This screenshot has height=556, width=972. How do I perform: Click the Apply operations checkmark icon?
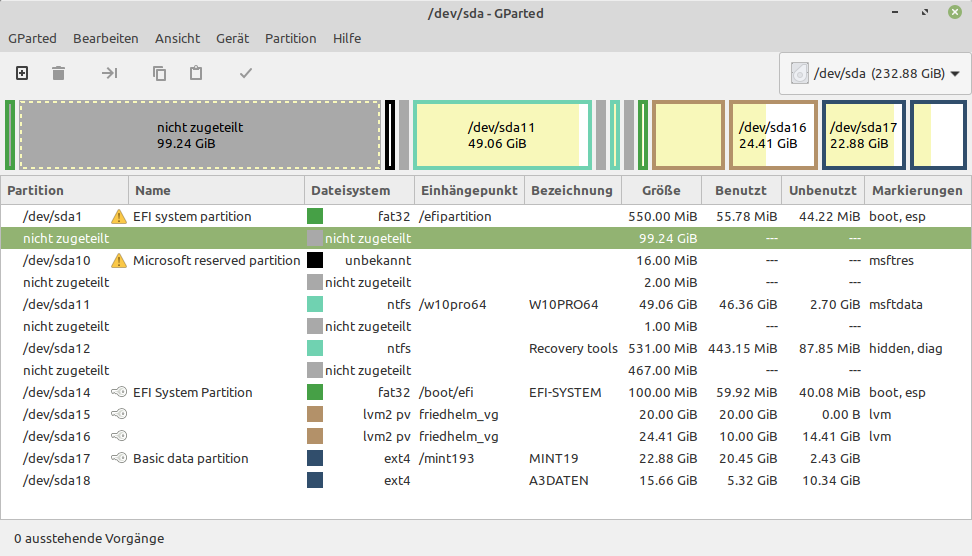point(246,73)
